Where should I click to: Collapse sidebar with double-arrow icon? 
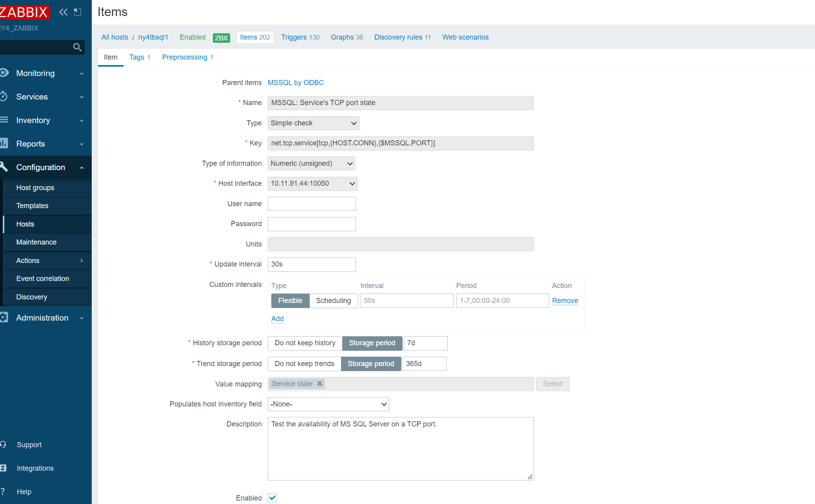(x=63, y=12)
